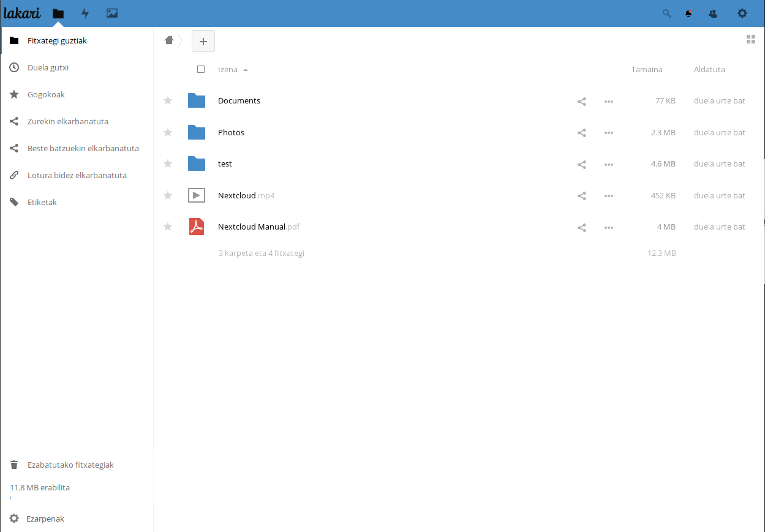
Task: Star the Nextcloud Manual.pdf file
Action: point(168,227)
